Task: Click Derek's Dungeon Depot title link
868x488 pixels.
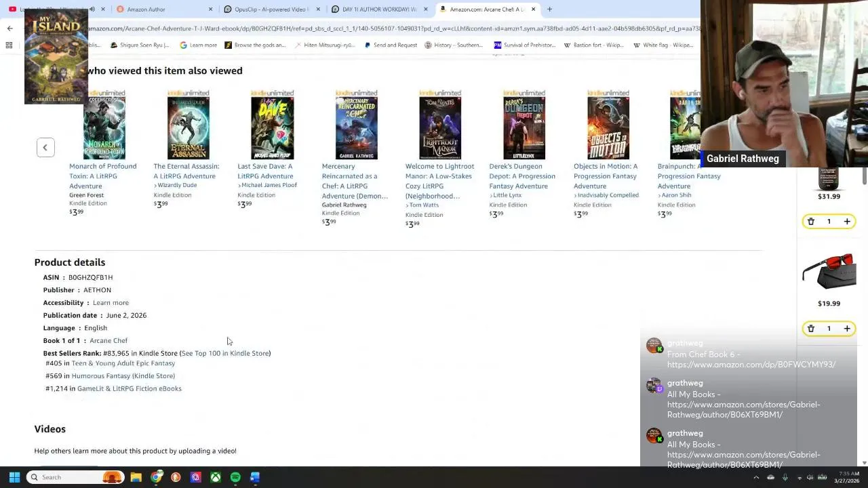Action: (x=522, y=176)
